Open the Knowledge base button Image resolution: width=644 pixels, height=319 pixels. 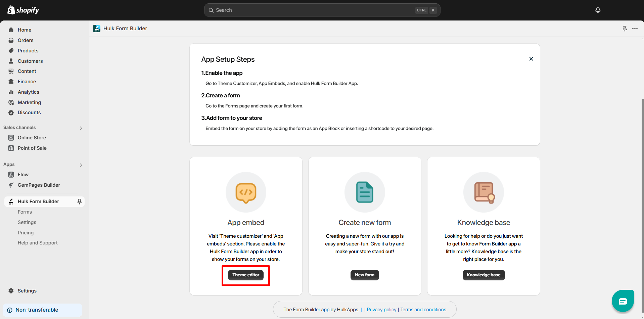point(484,275)
